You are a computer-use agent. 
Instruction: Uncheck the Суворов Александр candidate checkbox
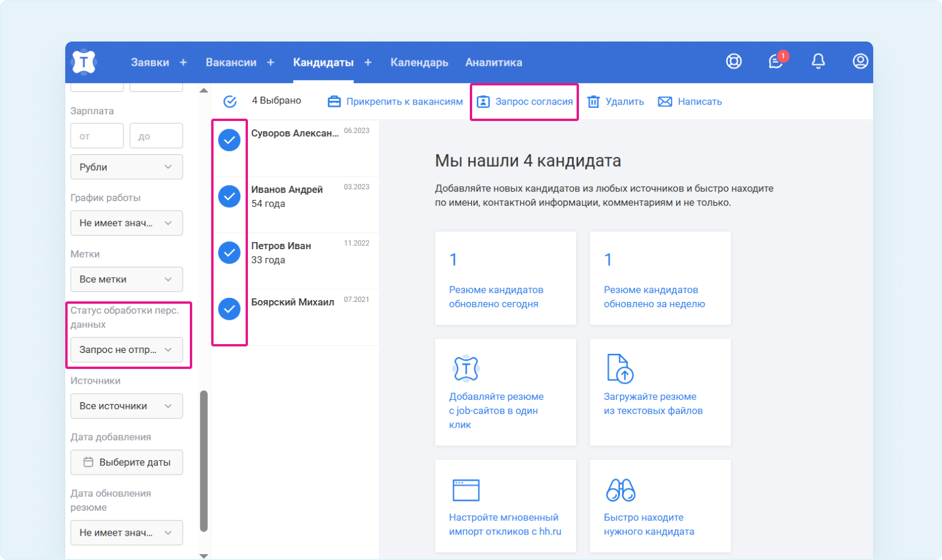click(x=229, y=140)
